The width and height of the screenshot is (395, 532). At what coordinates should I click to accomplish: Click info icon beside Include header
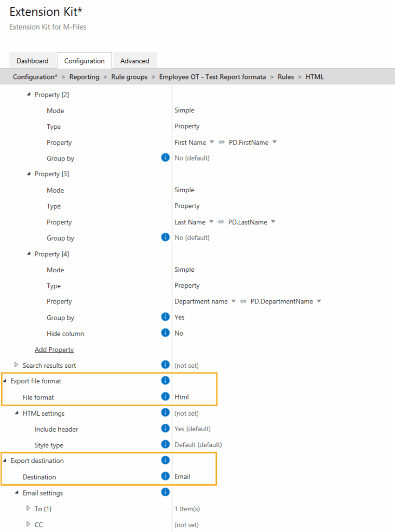(165, 429)
